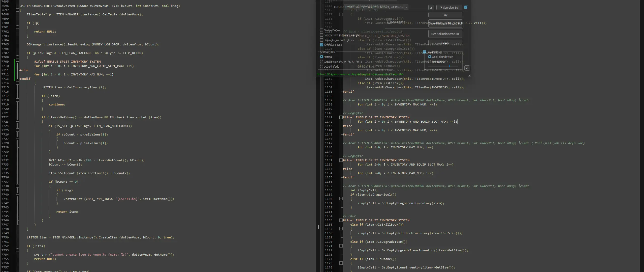
Task: Click the Aranan search text field
Action: click(374, 7)
